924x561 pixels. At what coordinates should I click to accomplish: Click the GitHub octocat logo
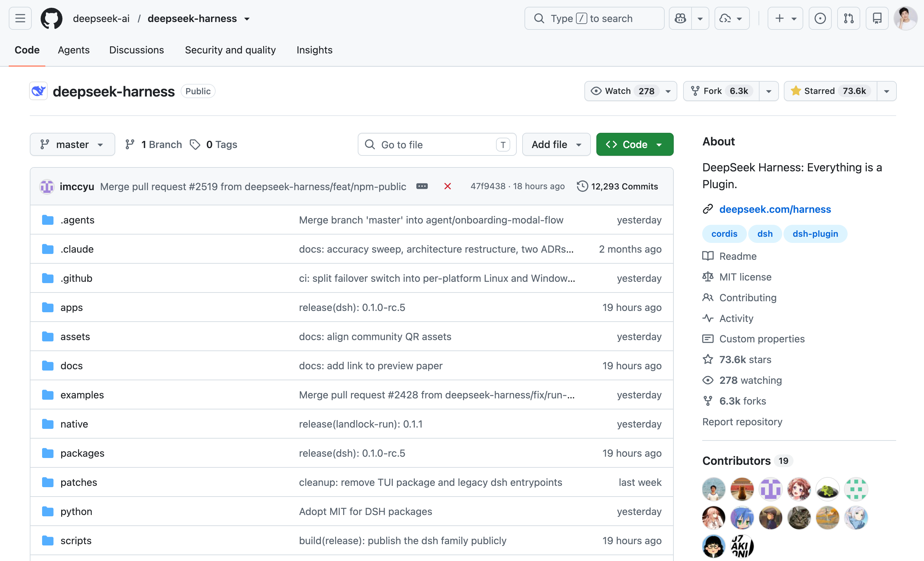pyautogui.click(x=51, y=18)
